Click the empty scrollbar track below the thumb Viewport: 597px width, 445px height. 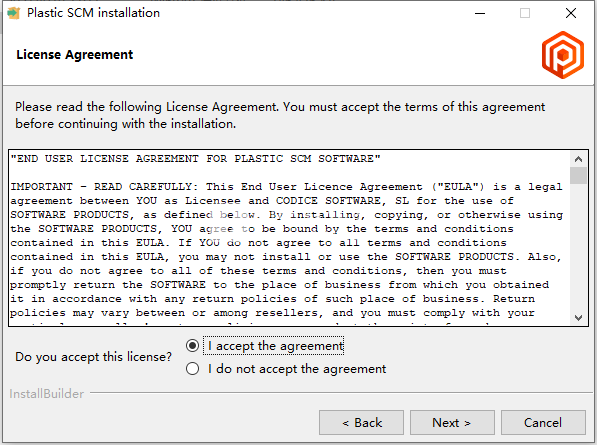click(578, 247)
